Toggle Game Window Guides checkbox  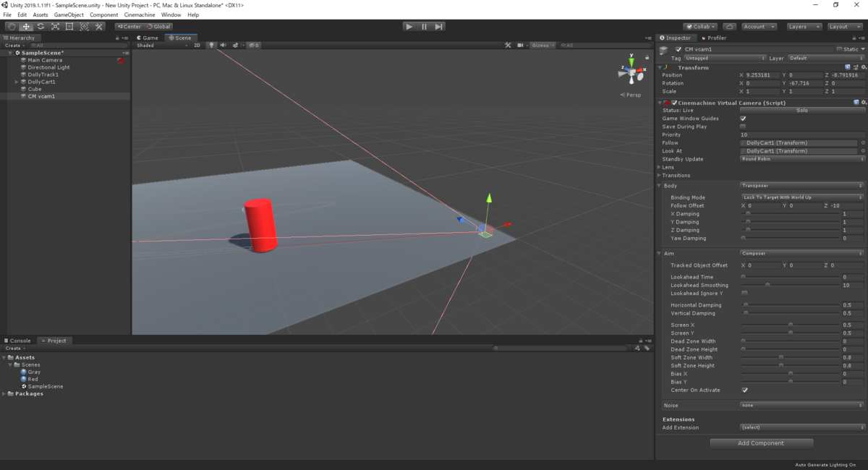coord(743,119)
